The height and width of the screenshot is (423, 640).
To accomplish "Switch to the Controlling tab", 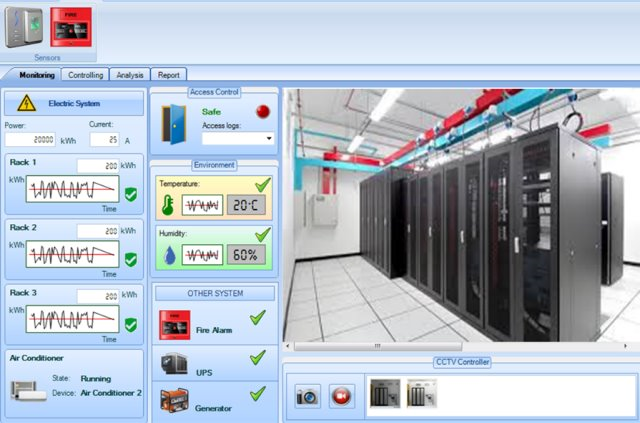I will coord(86,74).
